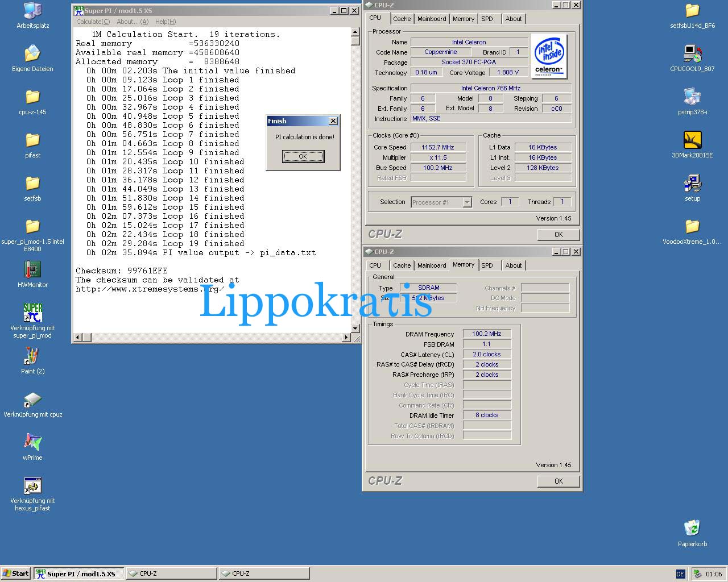Launch the wPrime desktop icon
The width and height of the screenshot is (728, 582).
click(32, 443)
